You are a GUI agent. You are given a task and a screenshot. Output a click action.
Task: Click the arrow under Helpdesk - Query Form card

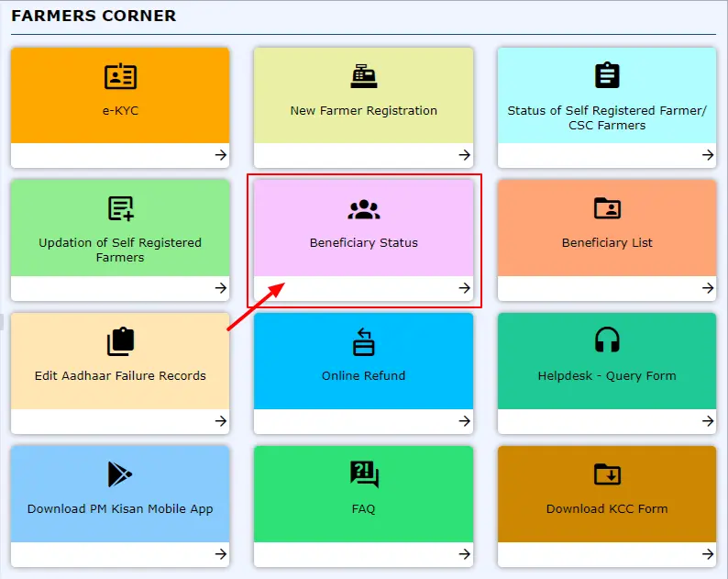[x=708, y=421]
